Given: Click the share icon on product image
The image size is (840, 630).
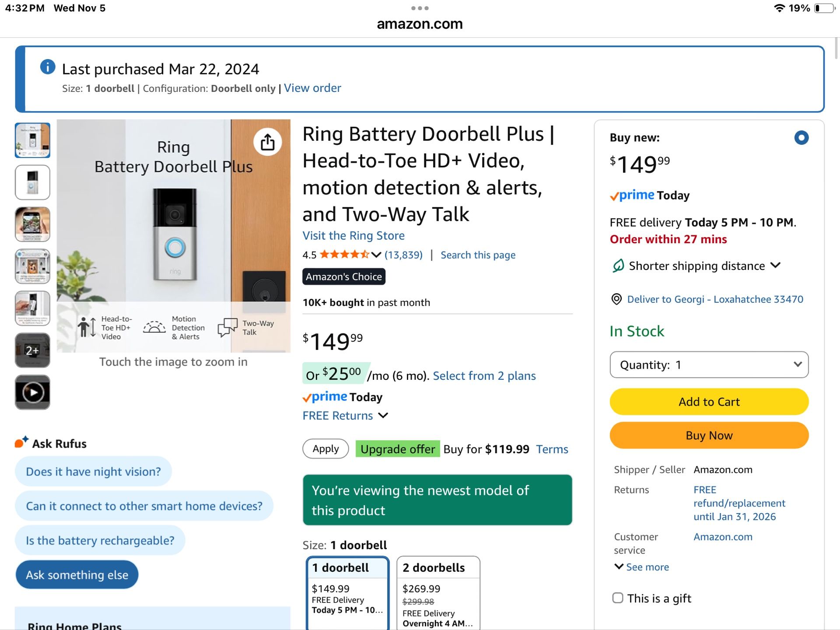Looking at the screenshot, I should tap(268, 141).
